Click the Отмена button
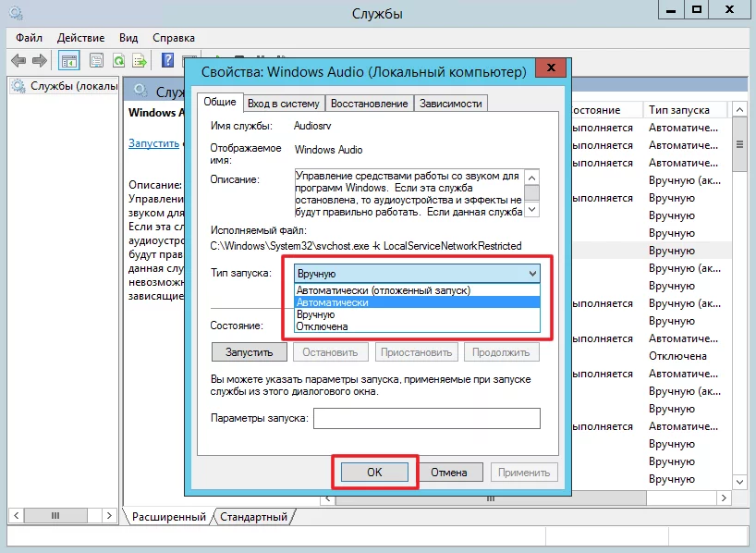Viewport: 756px width, 553px height. [x=448, y=472]
